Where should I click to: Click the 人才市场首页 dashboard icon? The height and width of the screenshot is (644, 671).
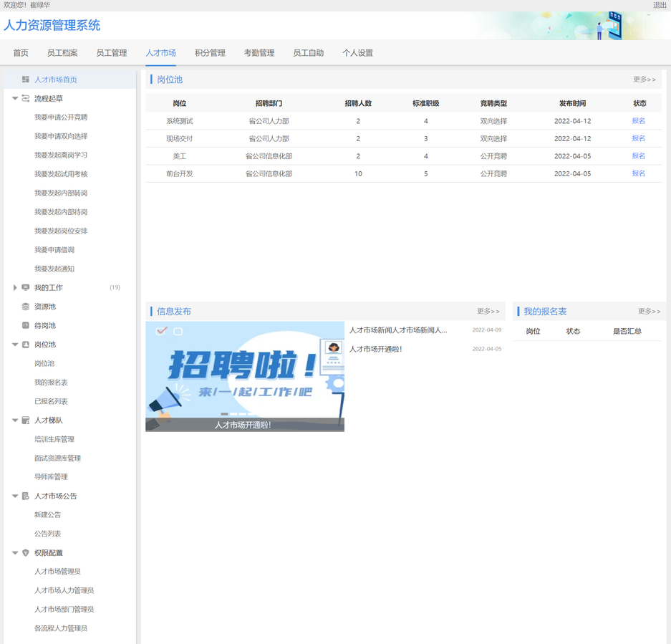[26, 80]
